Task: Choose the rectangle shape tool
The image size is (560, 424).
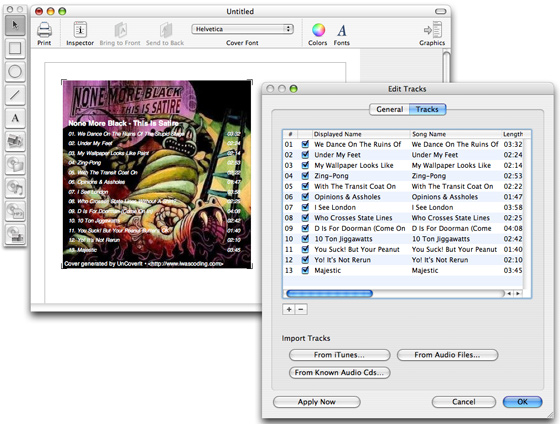Action: click(x=15, y=48)
